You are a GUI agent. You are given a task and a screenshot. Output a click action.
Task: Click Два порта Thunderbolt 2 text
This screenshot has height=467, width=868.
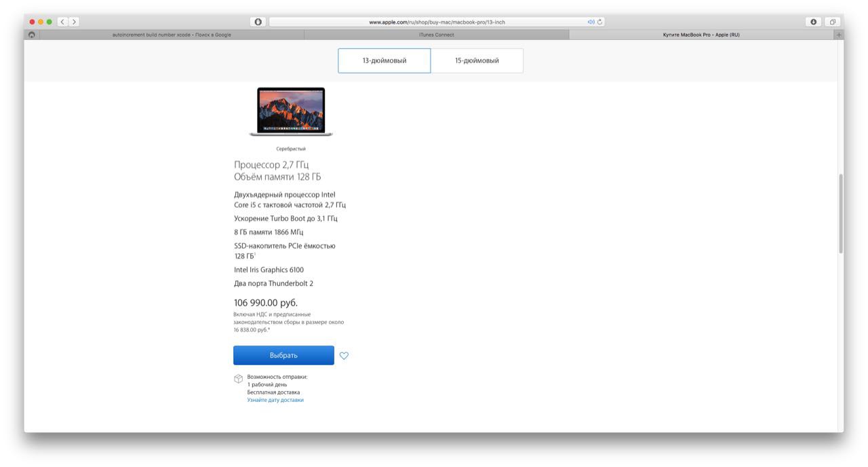coord(273,283)
